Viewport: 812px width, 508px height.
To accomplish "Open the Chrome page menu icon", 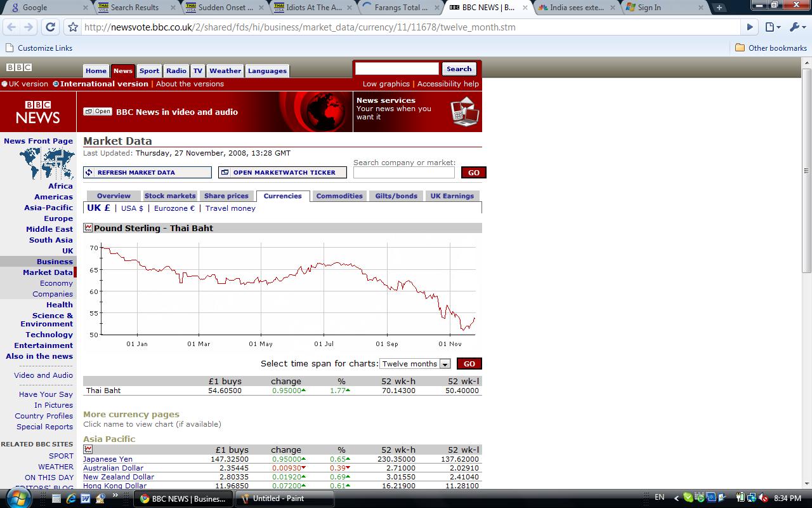I will 773,27.
